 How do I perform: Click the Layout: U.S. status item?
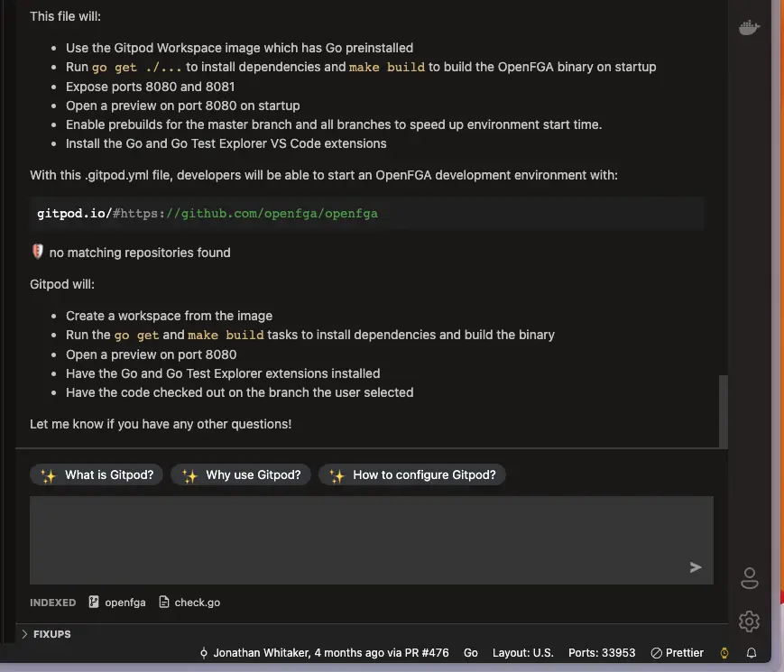[x=522, y=653]
